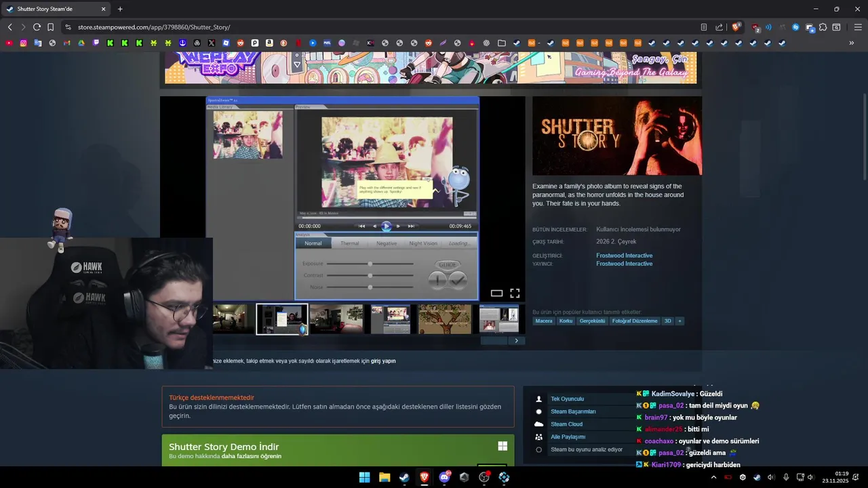This screenshot has width=868, height=488.
Task: Select the Korku tag
Action: pos(566,321)
